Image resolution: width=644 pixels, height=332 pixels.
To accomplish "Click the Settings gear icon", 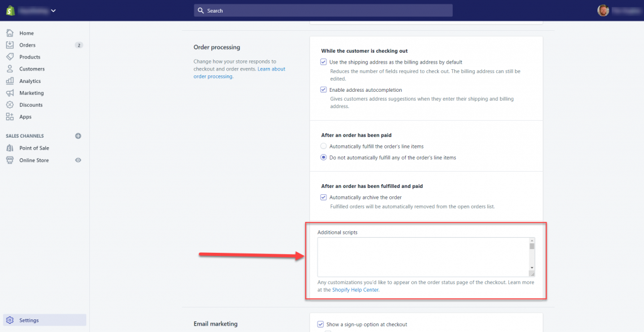I will pos(10,320).
